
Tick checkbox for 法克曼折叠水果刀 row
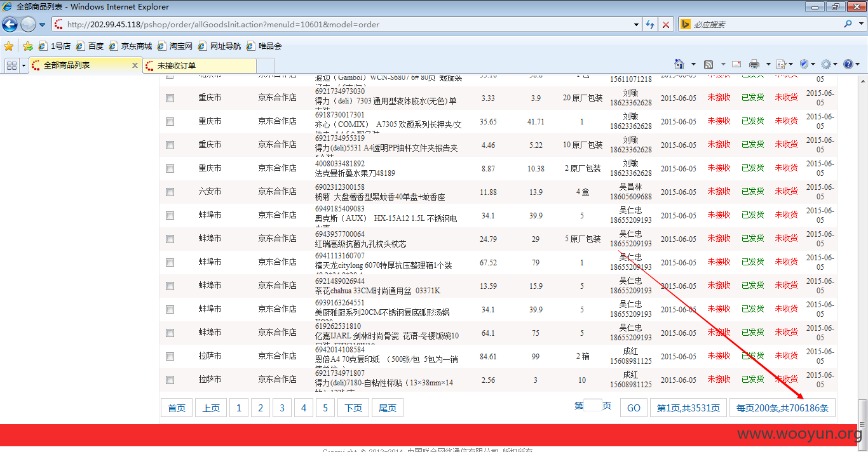[x=170, y=168]
